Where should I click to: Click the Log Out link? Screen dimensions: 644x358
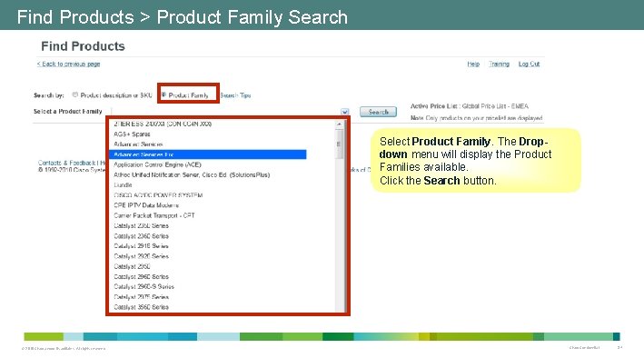[x=529, y=64]
